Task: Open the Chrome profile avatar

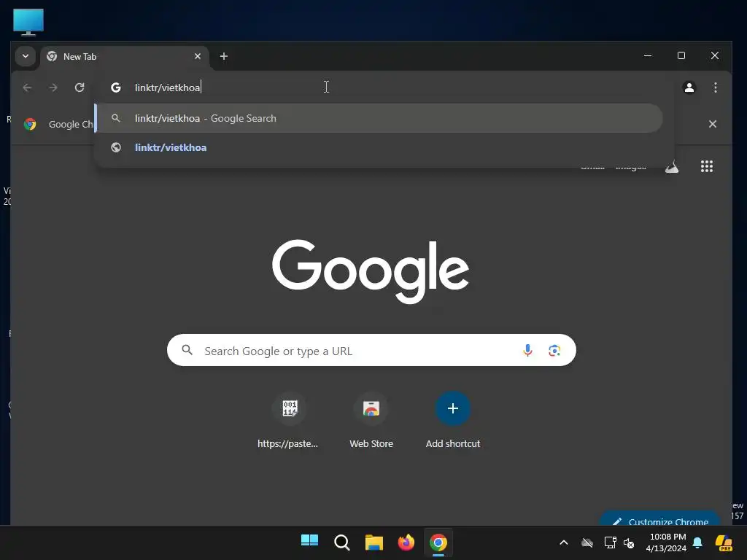Action: coord(689,87)
